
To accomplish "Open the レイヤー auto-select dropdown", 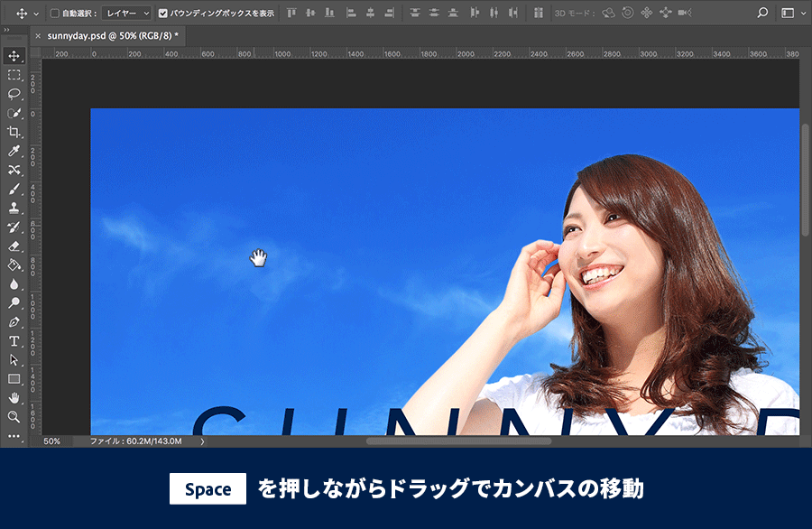I will click(x=126, y=13).
